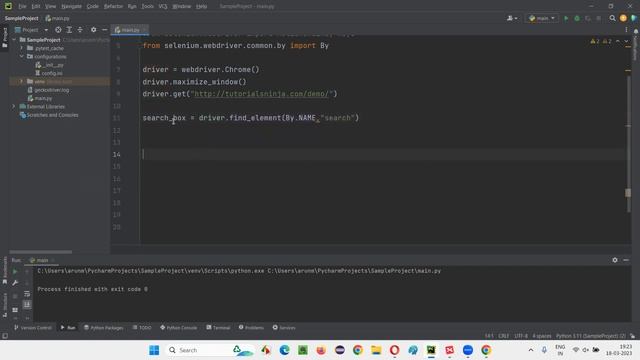Image resolution: width=640 pixels, height=360 pixels.
Task: Click the SampleProject breadcrumb in navigation bar
Action: point(22,18)
